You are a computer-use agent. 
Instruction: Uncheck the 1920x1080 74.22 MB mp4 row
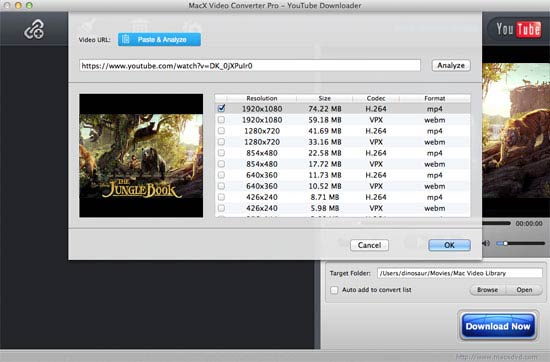click(221, 108)
